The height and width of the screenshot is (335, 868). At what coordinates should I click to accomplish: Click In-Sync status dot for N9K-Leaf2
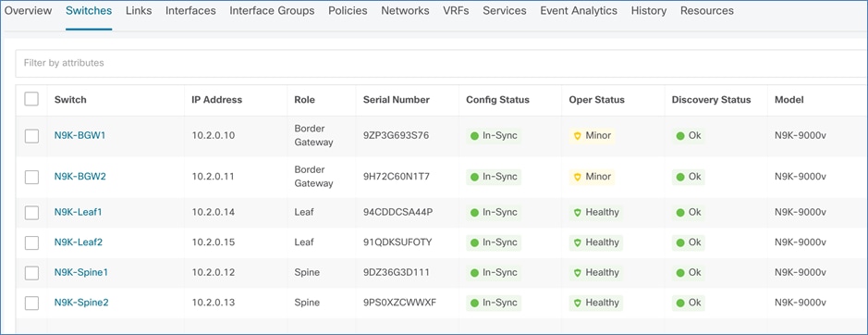click(x=474, y=242)
